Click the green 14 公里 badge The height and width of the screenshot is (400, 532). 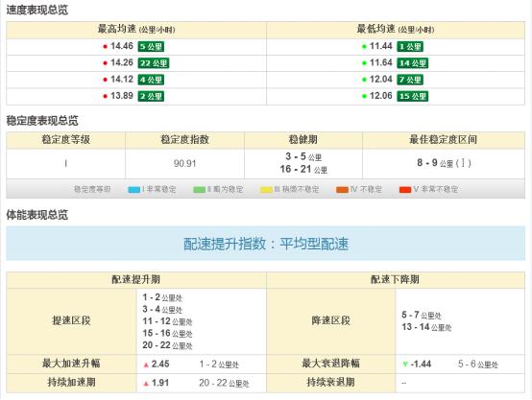(413, 63)
